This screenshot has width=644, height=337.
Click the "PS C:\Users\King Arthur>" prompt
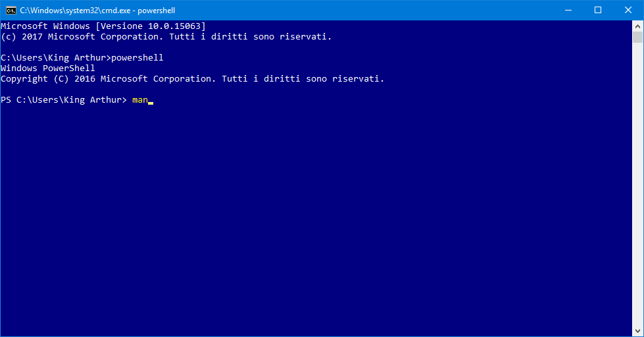(64, 100)
